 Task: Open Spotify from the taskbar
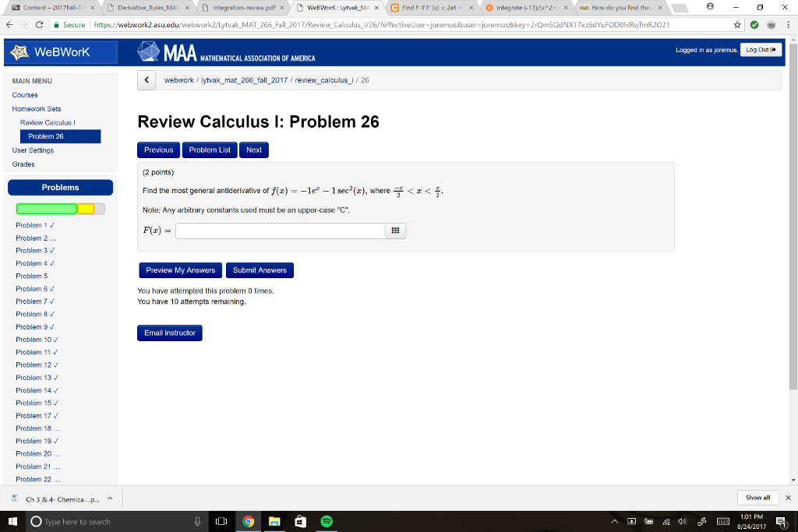(x=327, y=521)
